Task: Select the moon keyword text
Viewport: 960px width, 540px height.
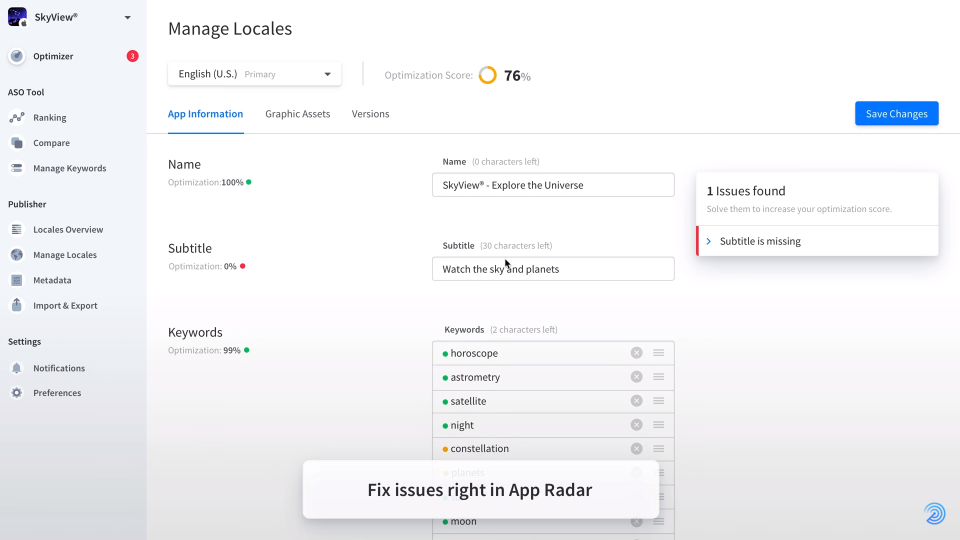Action: [463, 522]
